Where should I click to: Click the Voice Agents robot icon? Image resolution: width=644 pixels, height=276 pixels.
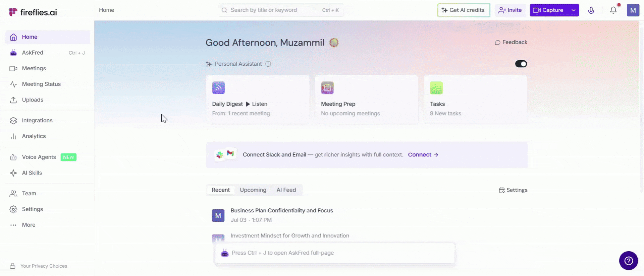click(13, 157)
